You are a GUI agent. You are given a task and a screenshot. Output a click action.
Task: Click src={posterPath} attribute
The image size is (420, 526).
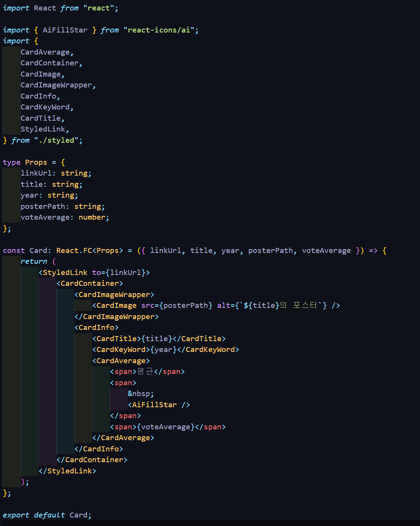click(177, 306)
